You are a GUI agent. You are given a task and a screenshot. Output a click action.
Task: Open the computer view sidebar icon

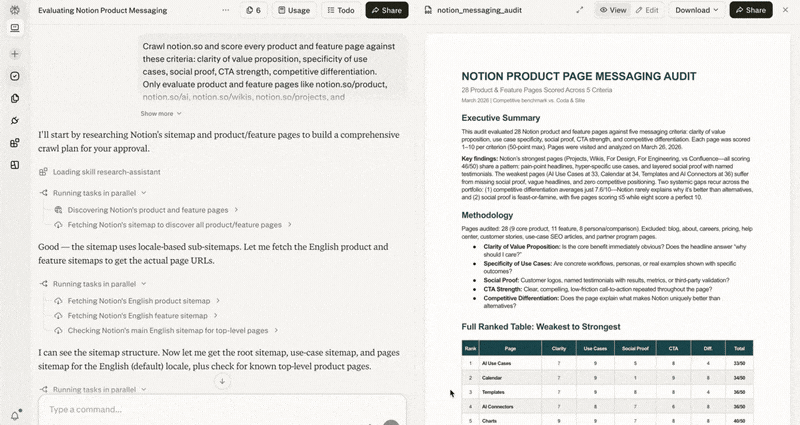15,28
